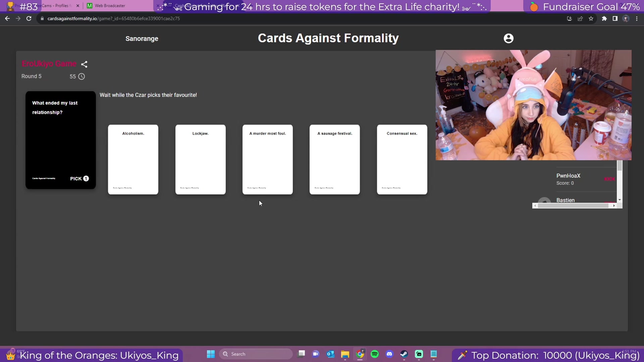Image resolution: width=644 pixels, height=362 pixels.
Task: Open Spotify from taskbar
Action: [x=375, y=354]
